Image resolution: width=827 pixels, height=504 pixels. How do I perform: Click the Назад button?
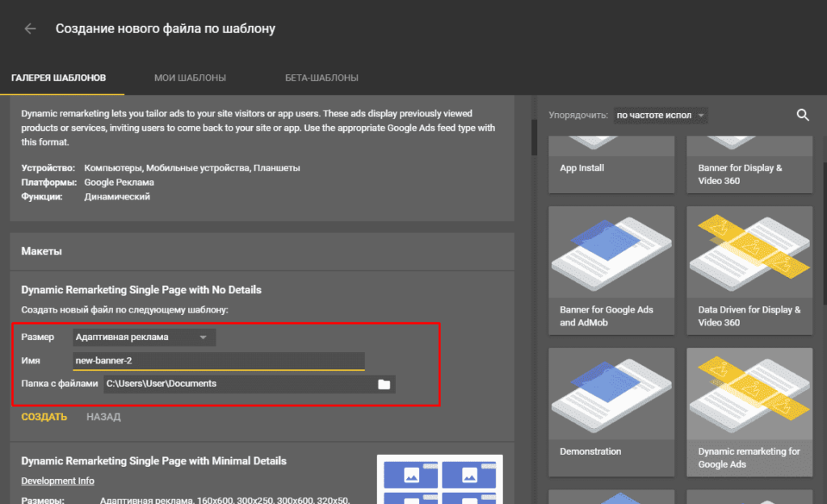(103, 417)
